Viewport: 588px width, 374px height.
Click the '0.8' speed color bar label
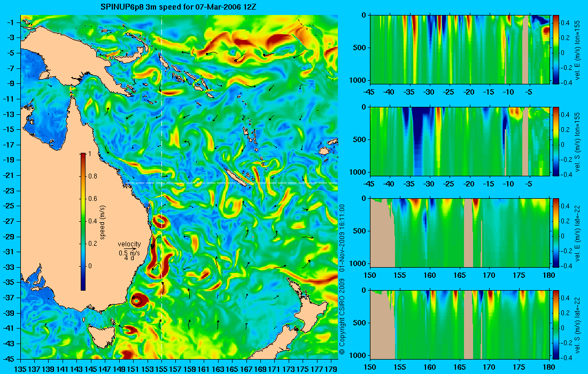(92, 176)
